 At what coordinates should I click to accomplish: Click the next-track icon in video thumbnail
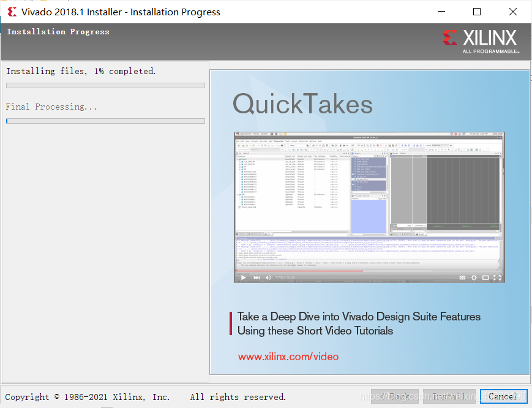tap(257, 278)
